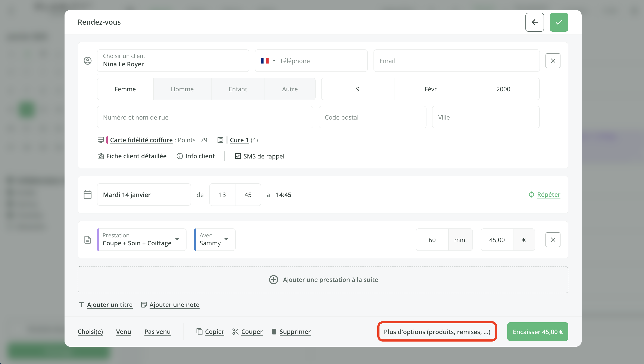This screenshot has height=364, width=644.
Task: Click the plus icon to add prestation
Action: pyautogui.click(x=273, y=280)
